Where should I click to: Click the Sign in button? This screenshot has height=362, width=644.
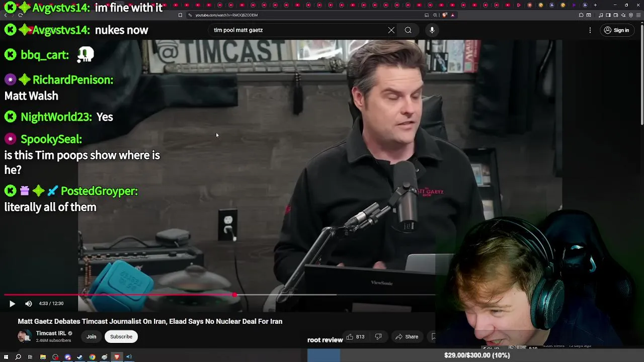(x=616, y=30)
